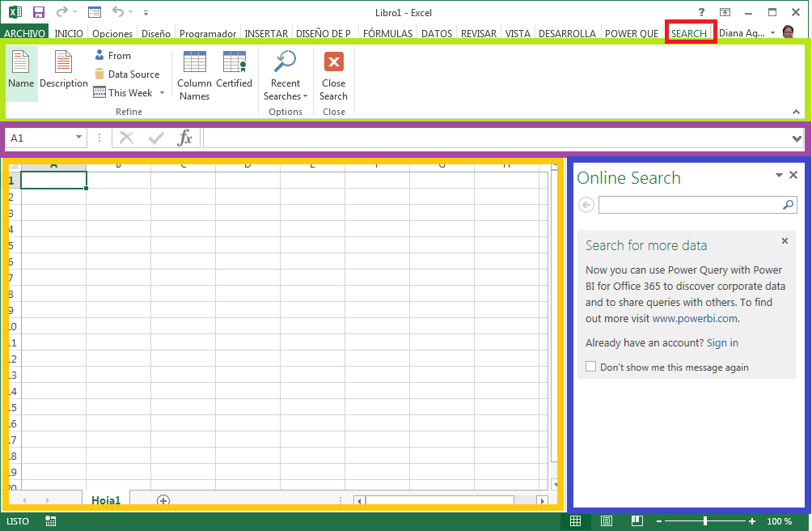Switch to the VISTA tab
The width and height of the screenshot is (812, 531).
click(x=518, y=33)
